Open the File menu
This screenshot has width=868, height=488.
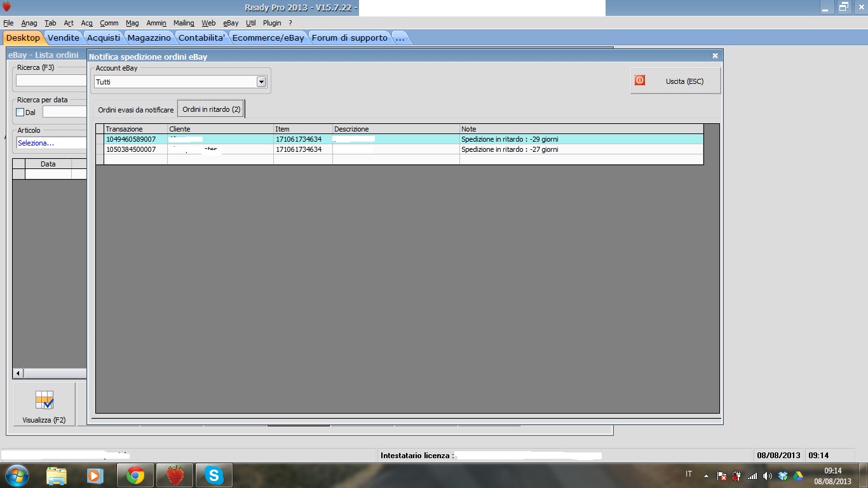[8, 23]
